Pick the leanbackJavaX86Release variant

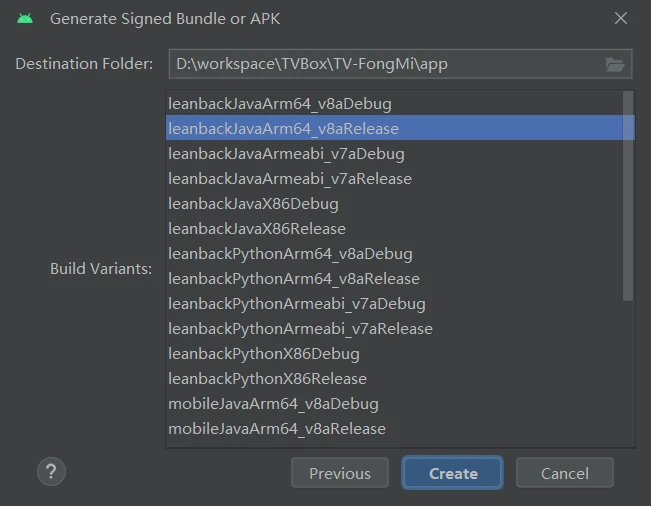(257, 229)
